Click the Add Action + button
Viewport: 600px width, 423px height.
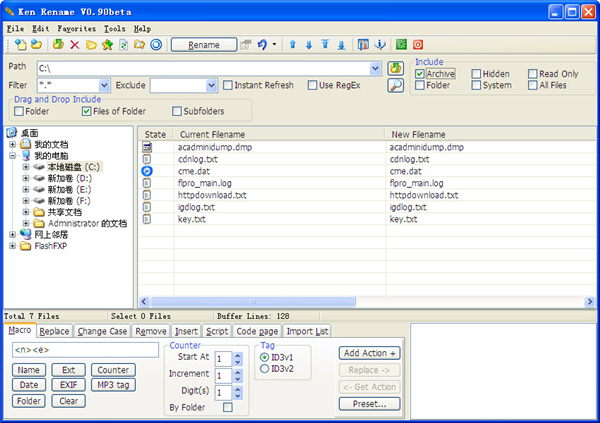click(x=369, y=353)
